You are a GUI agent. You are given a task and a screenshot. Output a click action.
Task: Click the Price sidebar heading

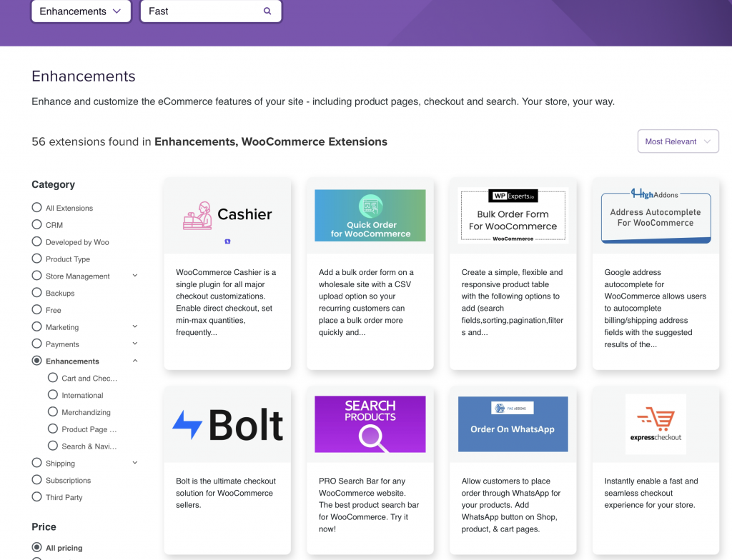(44, 526)
